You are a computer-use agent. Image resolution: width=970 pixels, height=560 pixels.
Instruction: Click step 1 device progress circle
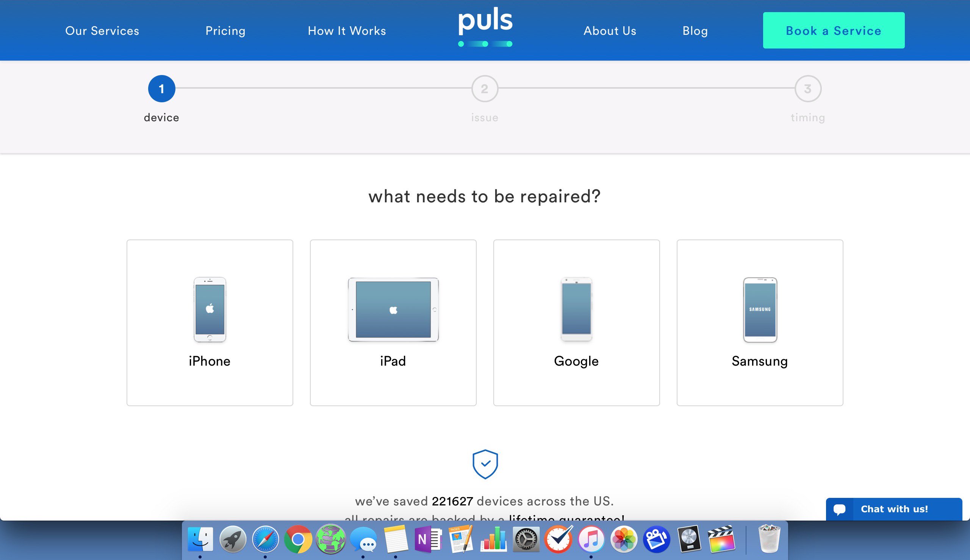[161, 88]
